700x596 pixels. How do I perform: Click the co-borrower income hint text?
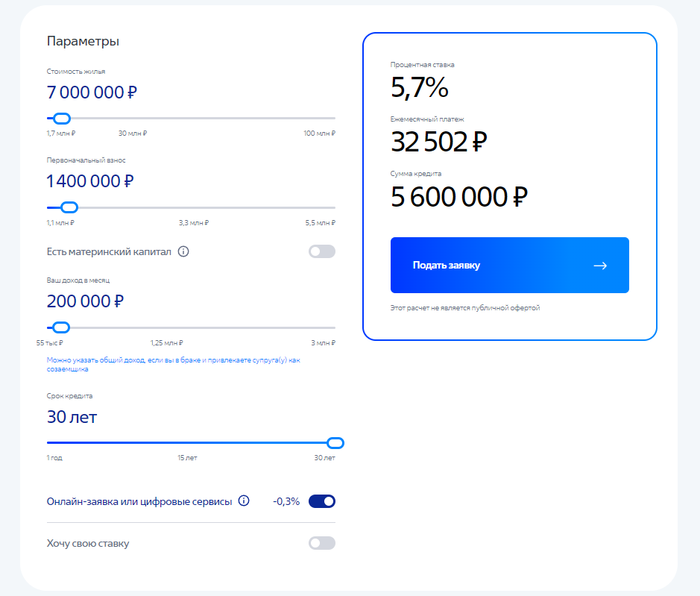[173, 365]
